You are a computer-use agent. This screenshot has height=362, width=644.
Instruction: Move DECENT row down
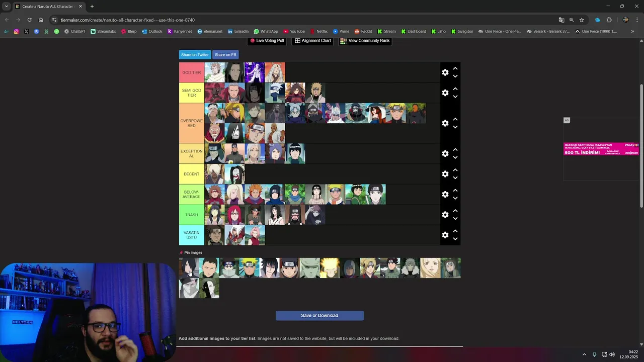click(x=455, y=178)
